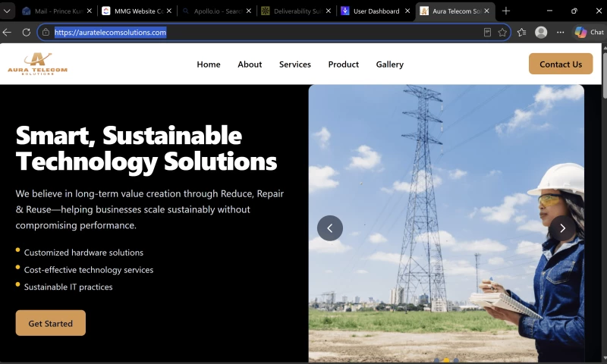Screen dimensions: 607x364
Task: Click the page vertical scrollbar
Action: tap(604, 75)
